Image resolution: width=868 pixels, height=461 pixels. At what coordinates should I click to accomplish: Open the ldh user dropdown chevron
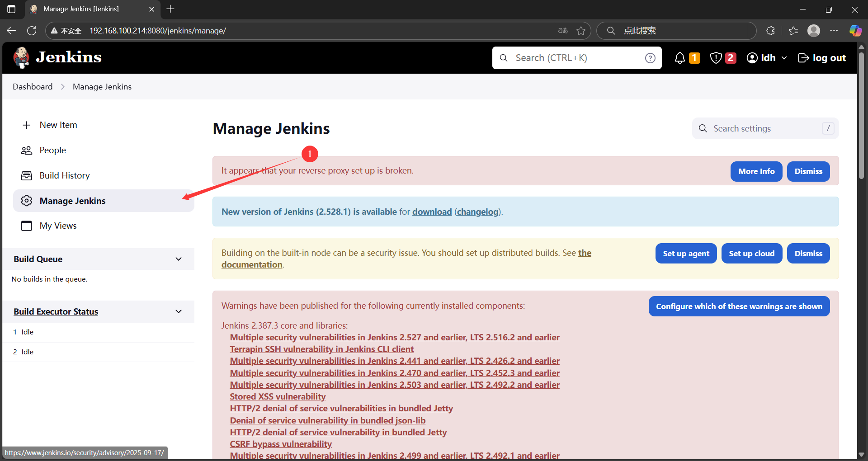point(784,58)
